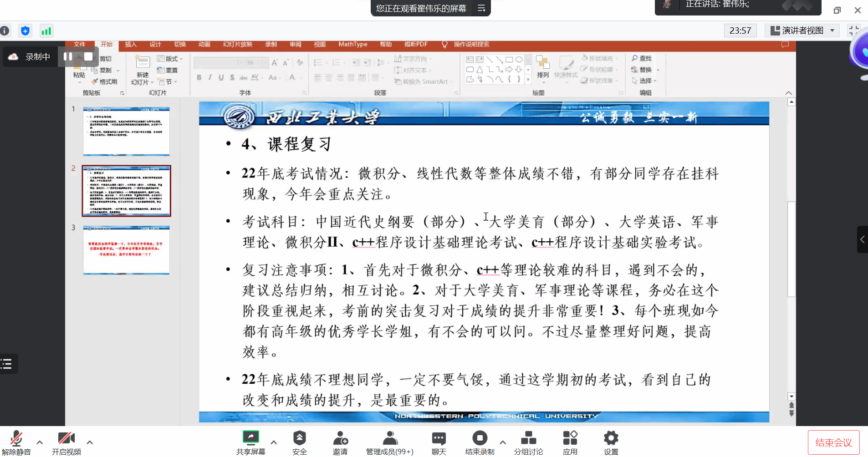
Task: Open the Presenter View (演讲者视图) dropdown
Action: [x=802, y=30]
